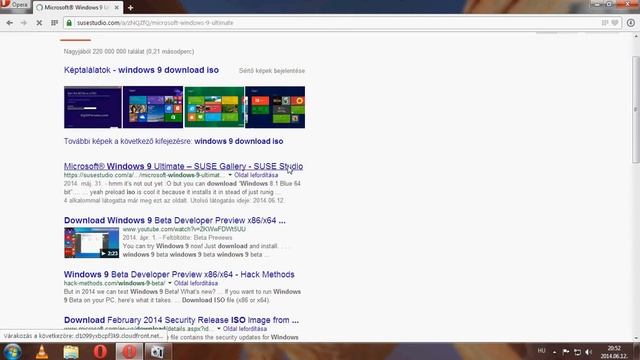Open Microsoft Windows 9 Ultimate SUSE Gallery result

click(x=183, y=166)
